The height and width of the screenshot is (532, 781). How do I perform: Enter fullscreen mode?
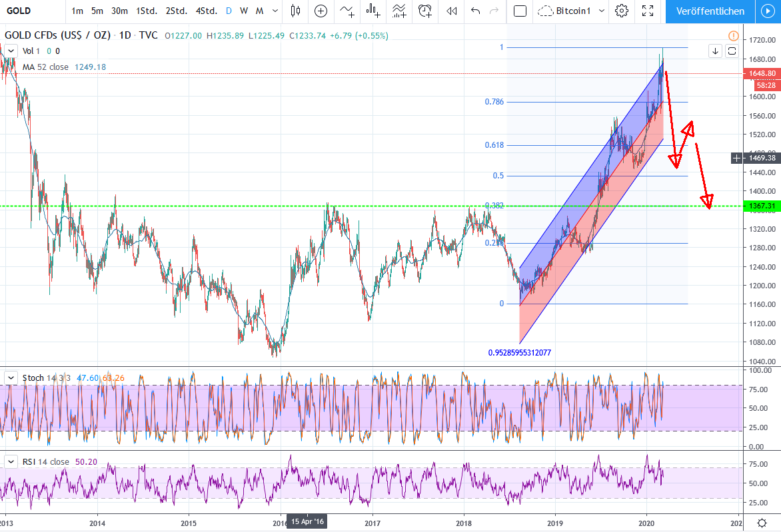click(x=647, y=11)
